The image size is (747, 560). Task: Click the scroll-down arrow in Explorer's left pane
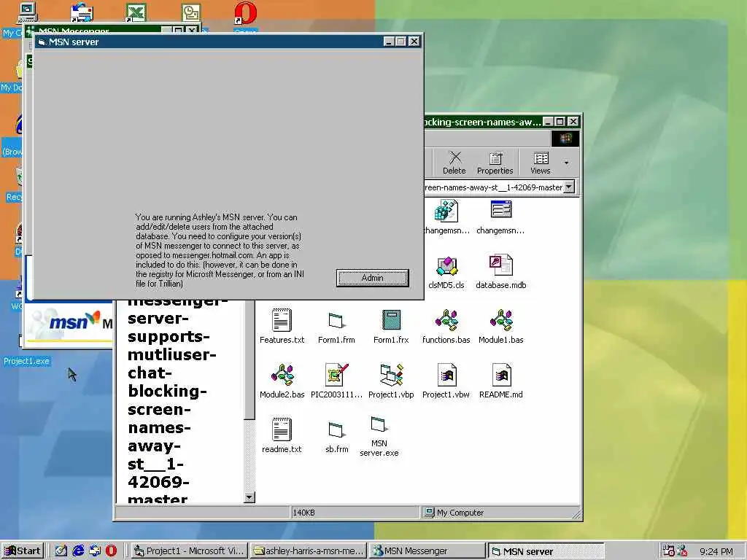click(x=249, y=497)
